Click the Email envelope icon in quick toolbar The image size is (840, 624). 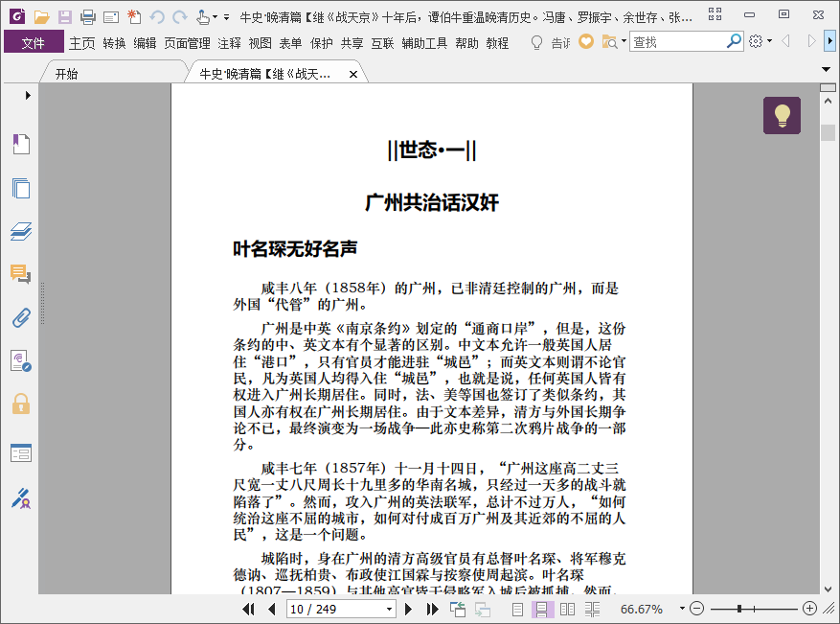(111, 17)
